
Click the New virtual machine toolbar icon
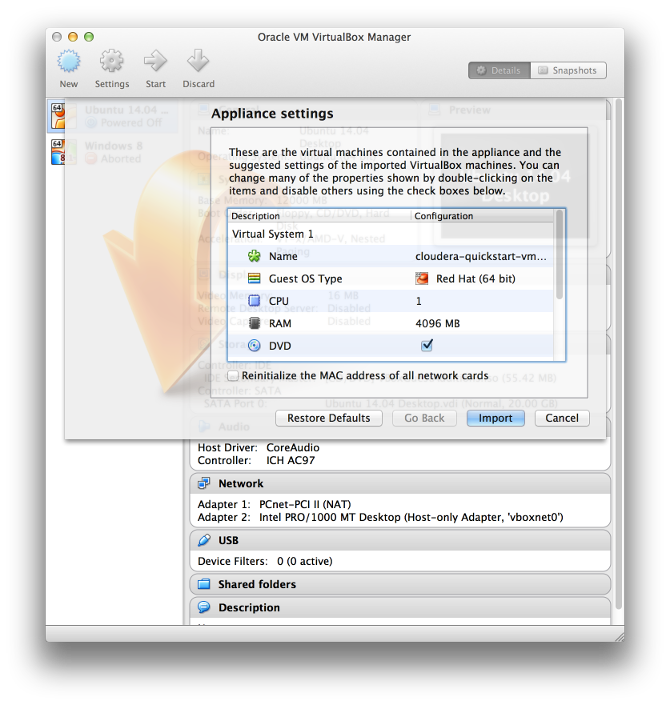coord(69,61)
